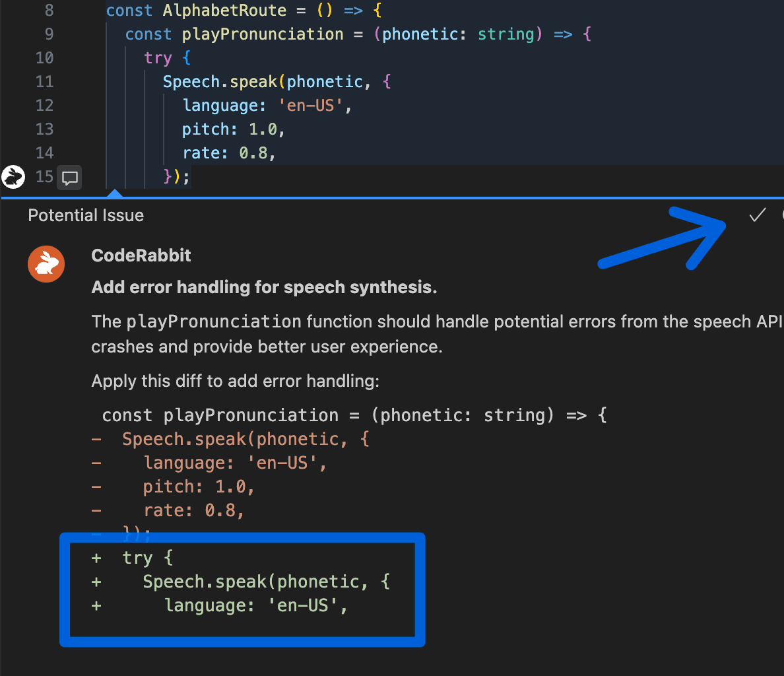
Task: Click the "Potential Issue" panel title
Action: click(x=86, y=215)
